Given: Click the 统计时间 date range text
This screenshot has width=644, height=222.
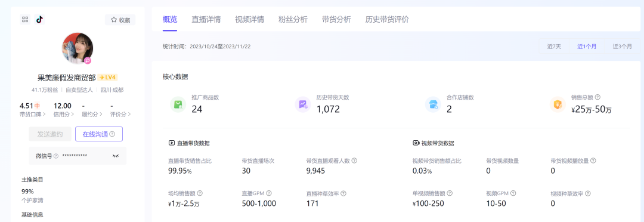Looking at the screenshot, I should 206,47.
